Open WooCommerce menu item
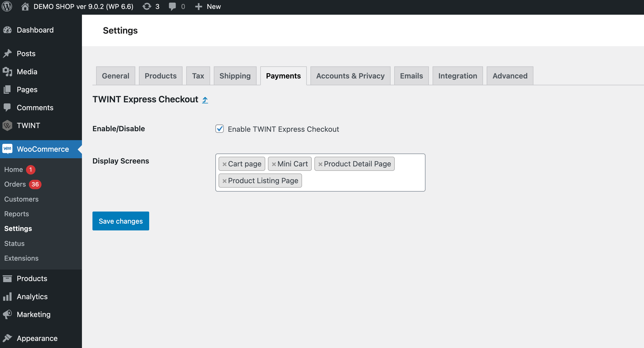Screen dimensions: 644x348 click(x=41, y=149)
